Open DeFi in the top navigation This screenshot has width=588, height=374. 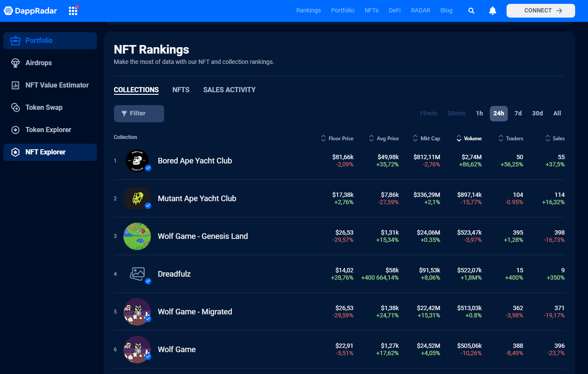395,11
